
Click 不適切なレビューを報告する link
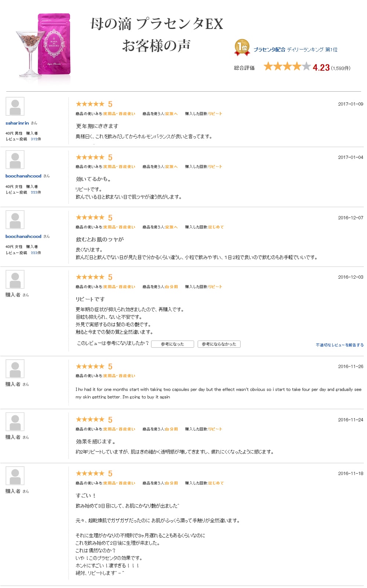(x=339, y=345)
